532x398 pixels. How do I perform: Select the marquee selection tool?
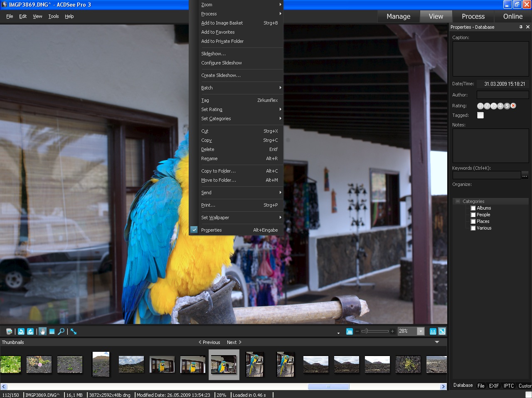click(x=52, y=331)
